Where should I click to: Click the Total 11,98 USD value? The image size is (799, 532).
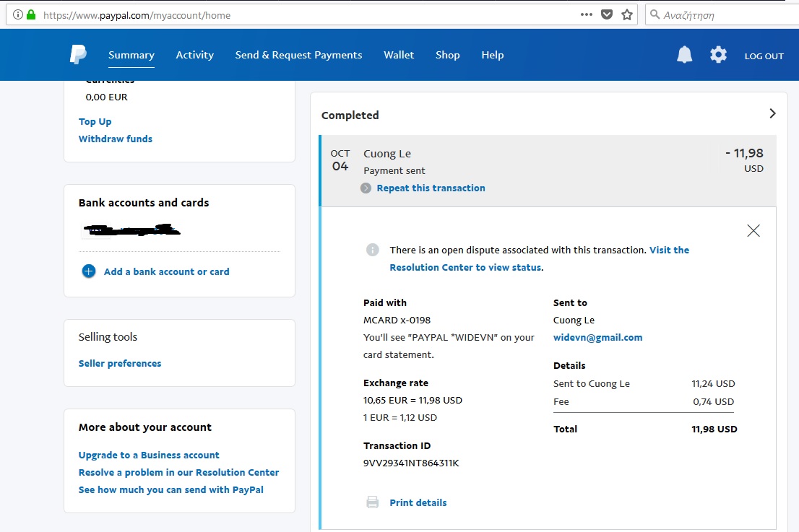pos(714,429)
